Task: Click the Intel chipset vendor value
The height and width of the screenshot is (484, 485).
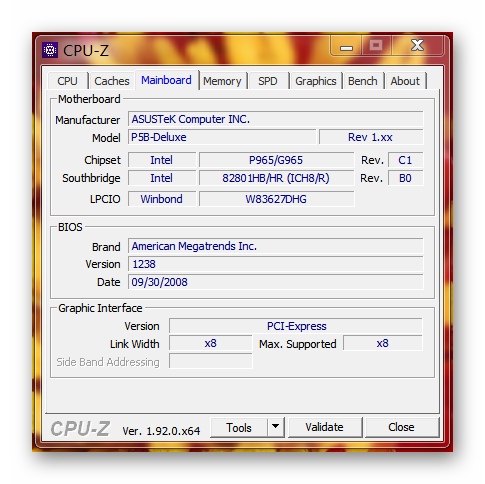Action: coord(162,160)
